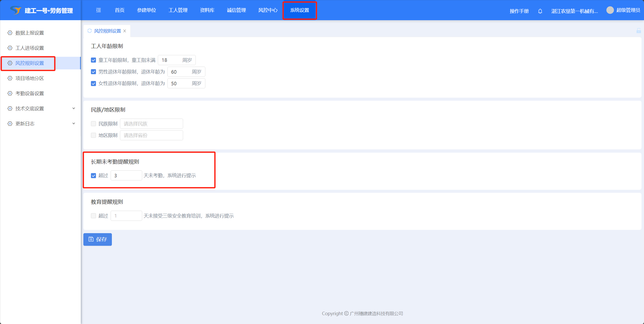
Task: Enable the 民族限制 checkbox
Action: (x=93, y=124)
